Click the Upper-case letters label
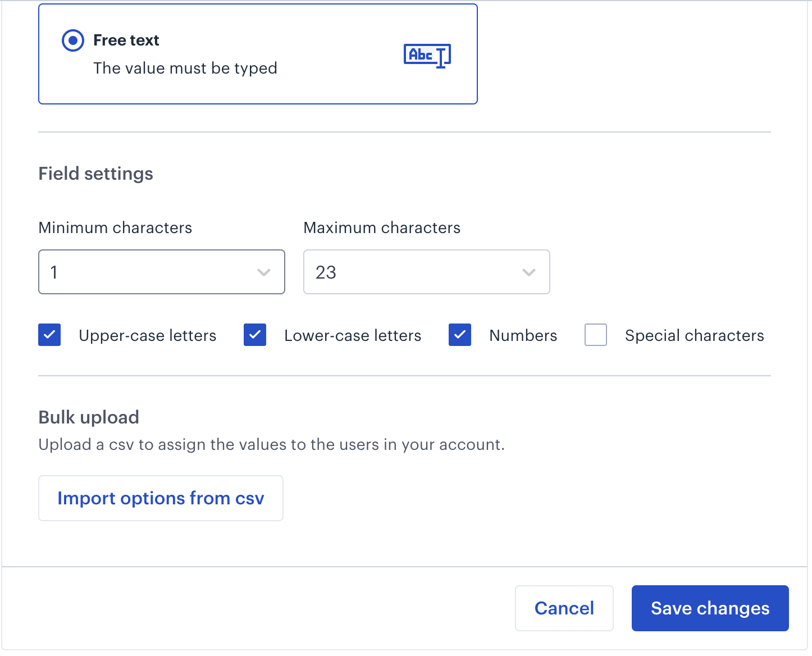Image resolution: width=812 pixels, height=656 pixels. 148,335
